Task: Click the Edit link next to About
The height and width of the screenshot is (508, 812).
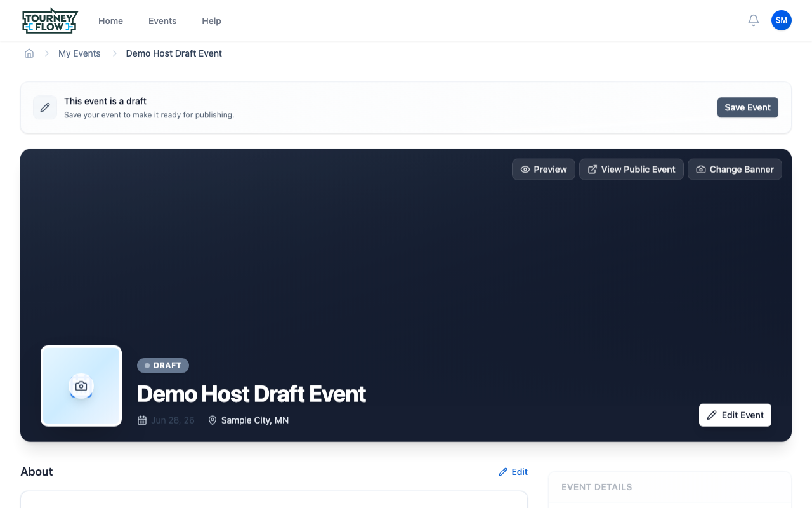Action: tap(513, 472)
